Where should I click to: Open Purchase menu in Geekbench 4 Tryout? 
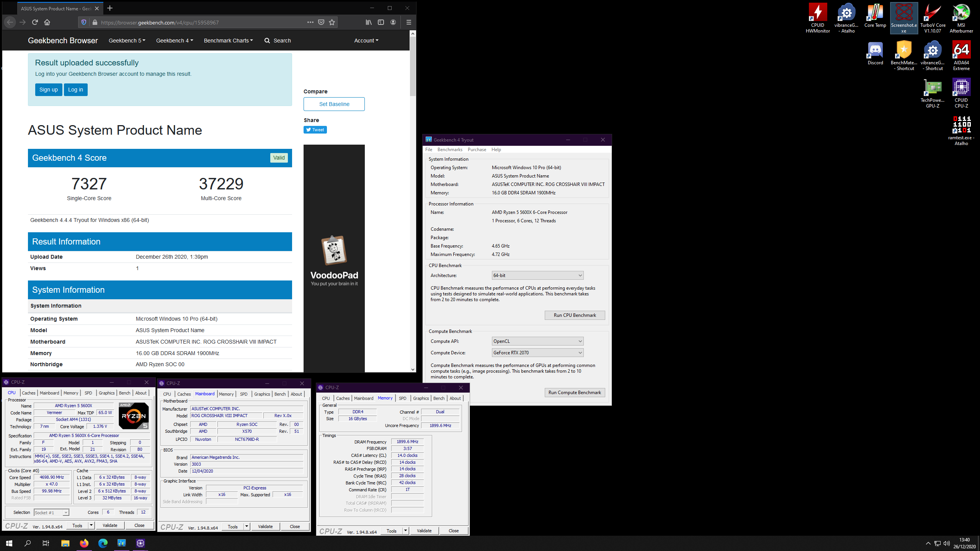[x=477, y=150]
